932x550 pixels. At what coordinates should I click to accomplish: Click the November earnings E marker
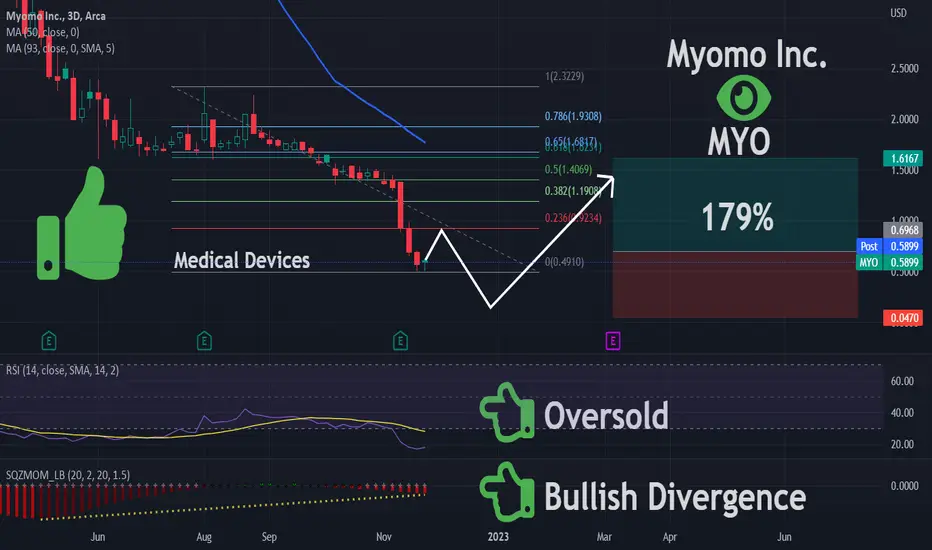click(x=400, y=341)
